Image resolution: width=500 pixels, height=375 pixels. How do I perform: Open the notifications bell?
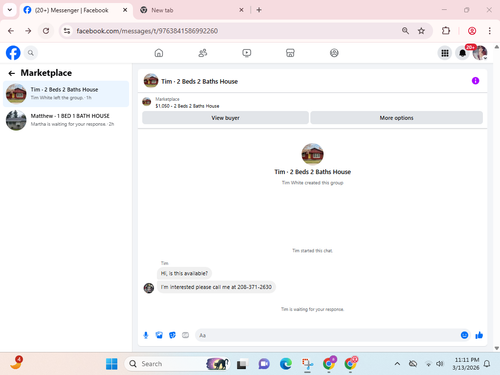[462, 53]
